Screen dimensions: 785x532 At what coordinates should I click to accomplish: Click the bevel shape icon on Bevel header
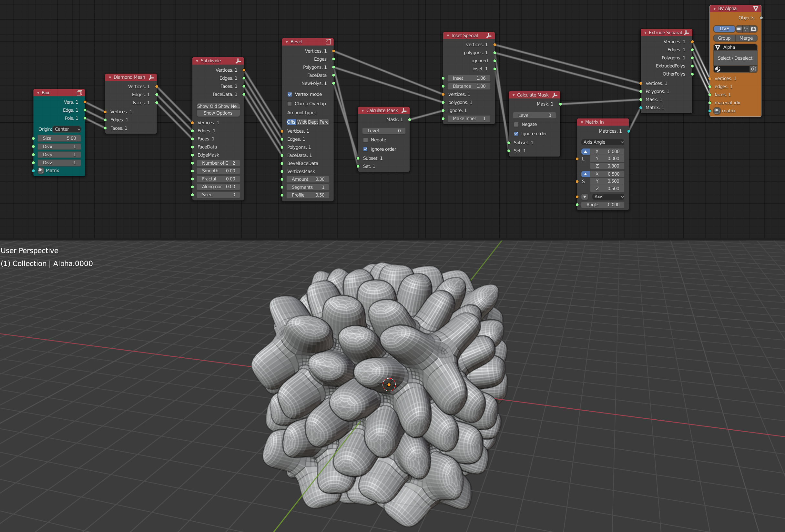(x=328, y=42)
